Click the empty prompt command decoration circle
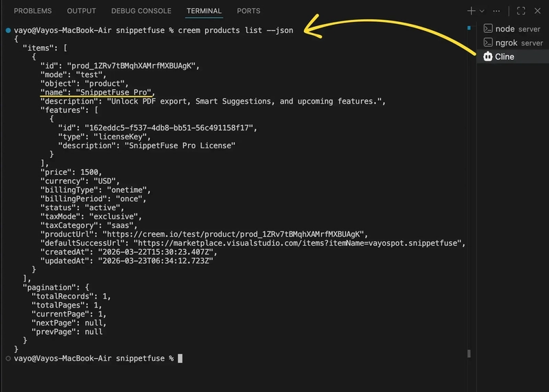The height and width of the screenshot is (392, 549). (8, 358)
